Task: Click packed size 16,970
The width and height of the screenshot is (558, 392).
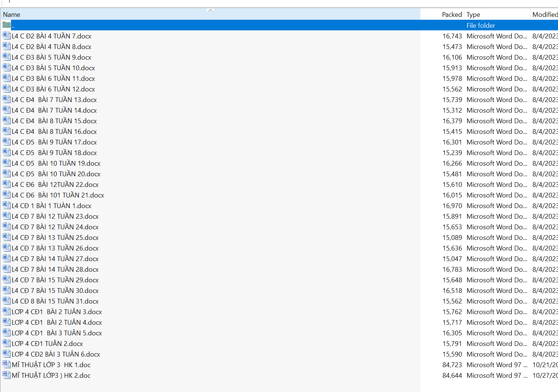Action: 452,206
